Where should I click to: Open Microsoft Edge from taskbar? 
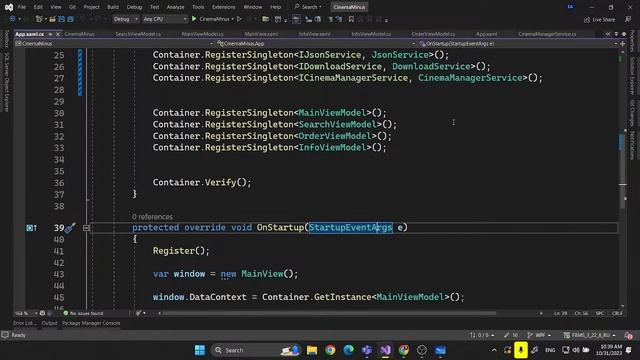pos(349,350)
